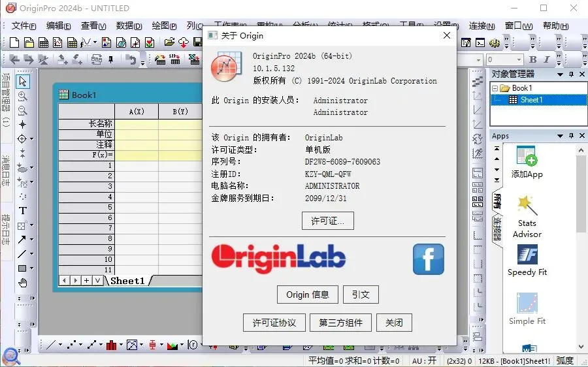Screen dimensions: 588x367
Task: Pin the Apps panel
Action: 571,136
